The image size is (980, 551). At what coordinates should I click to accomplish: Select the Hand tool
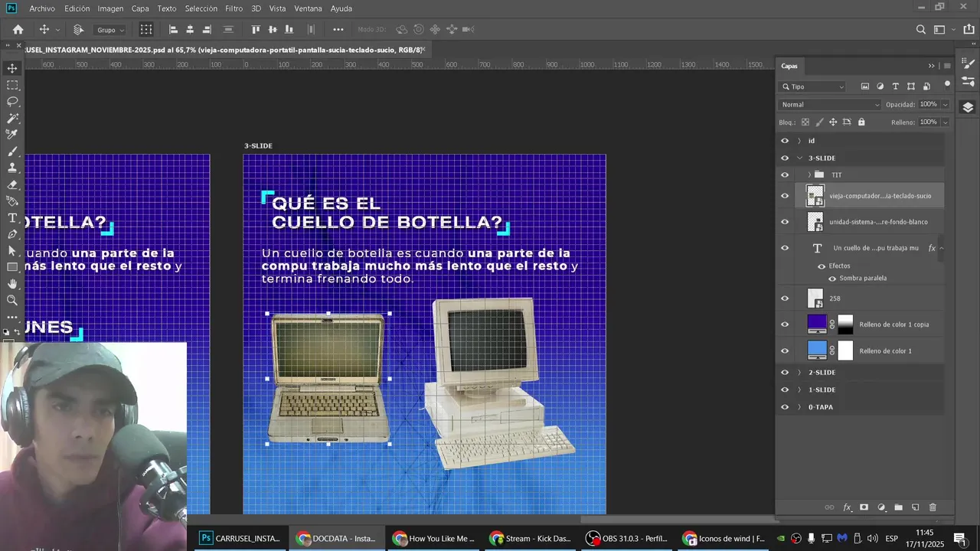tap(12, 284)
